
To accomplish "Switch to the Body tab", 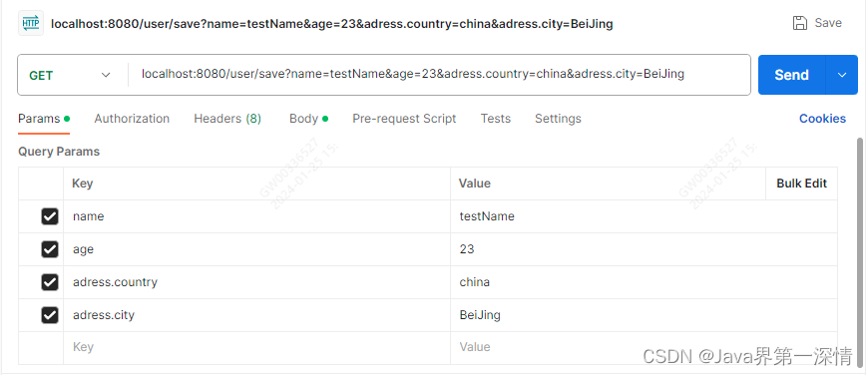I will point(308,119).
